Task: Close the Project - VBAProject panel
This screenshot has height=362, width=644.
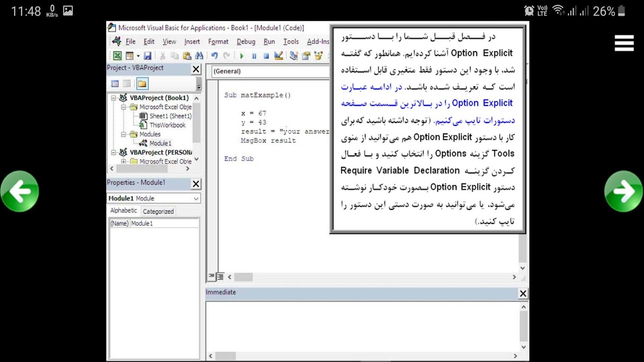Action: (x=196, y=69)
